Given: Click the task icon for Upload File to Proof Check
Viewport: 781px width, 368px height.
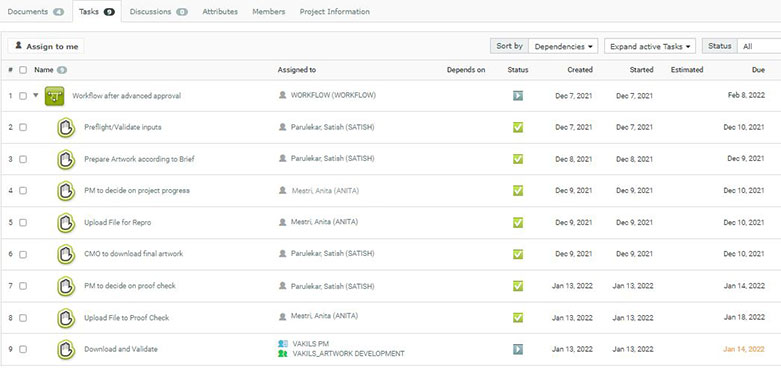Looking at the screenshot, I should click(x=66, y=318).
